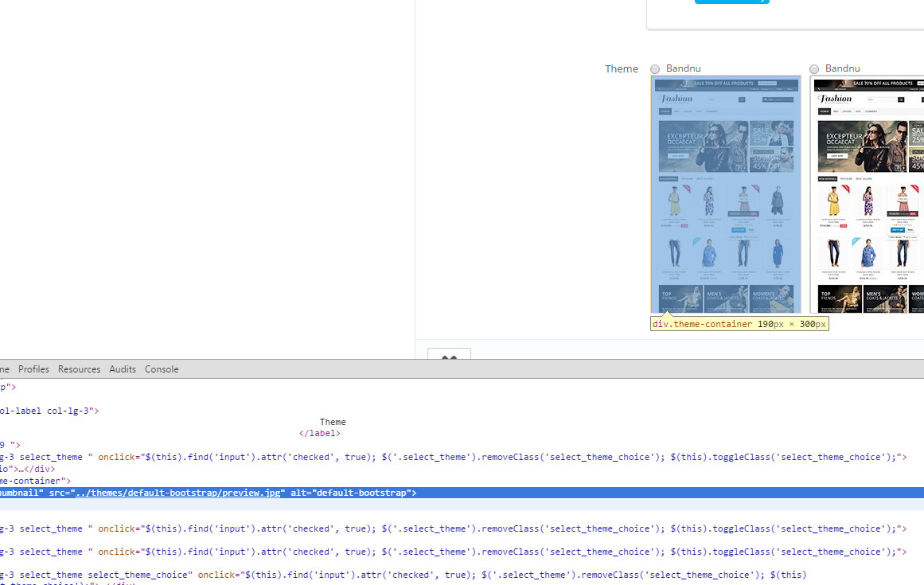Image resolution: width=924 pixels, height=585 pixels.
Task: Click the 'Theme' text node in DOM
Action: (333, 423)
